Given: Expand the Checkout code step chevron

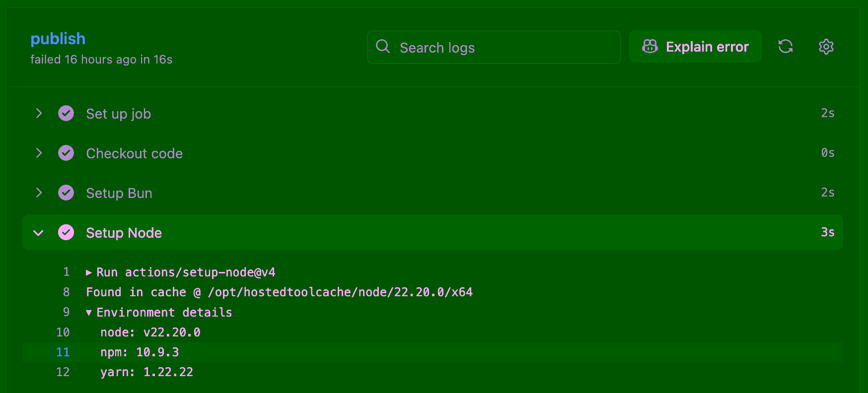Looking at the screenshot, I should (39, 153).
